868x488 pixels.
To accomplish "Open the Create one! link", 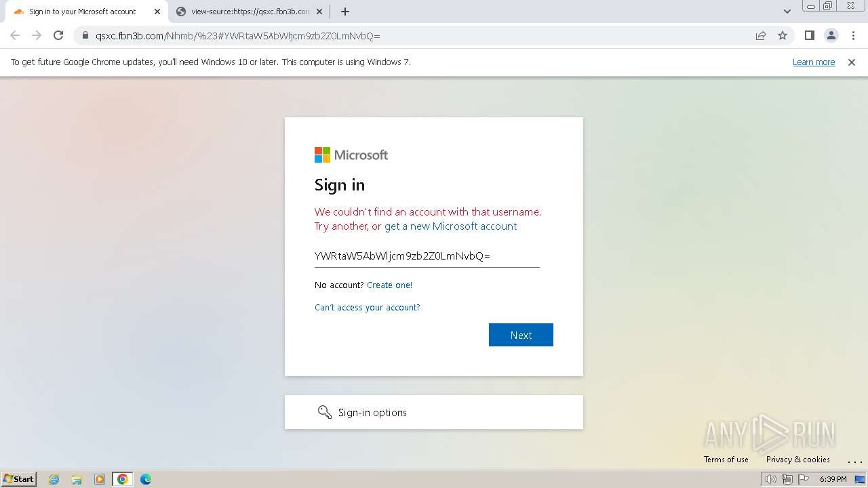I will [x=389, y=285].
